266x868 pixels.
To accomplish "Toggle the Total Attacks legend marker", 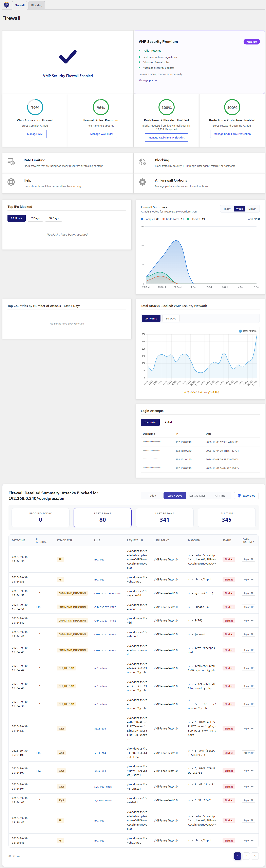I will 240,331.
